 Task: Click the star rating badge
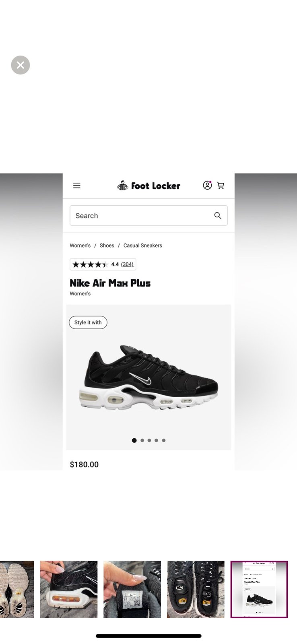click(x=103, y=264)
